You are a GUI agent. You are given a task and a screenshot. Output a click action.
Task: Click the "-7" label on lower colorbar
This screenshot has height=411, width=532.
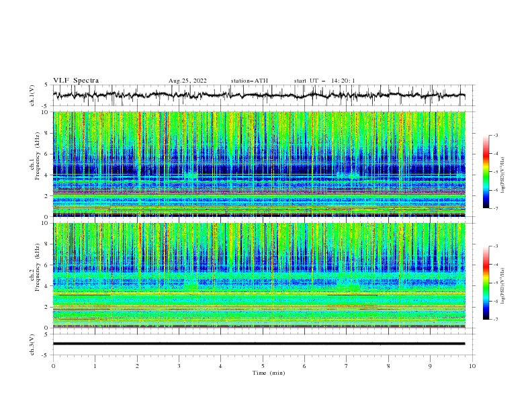495,320
